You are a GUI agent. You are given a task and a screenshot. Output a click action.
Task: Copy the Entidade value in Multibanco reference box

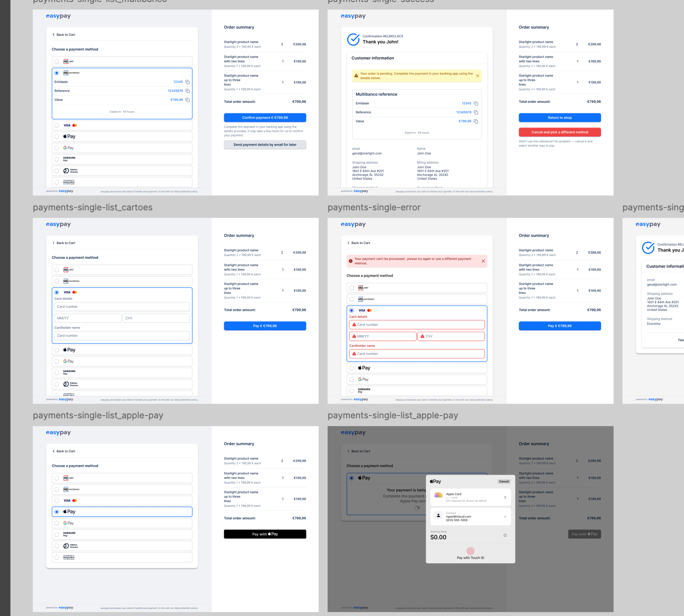click(x=476, y=104)
